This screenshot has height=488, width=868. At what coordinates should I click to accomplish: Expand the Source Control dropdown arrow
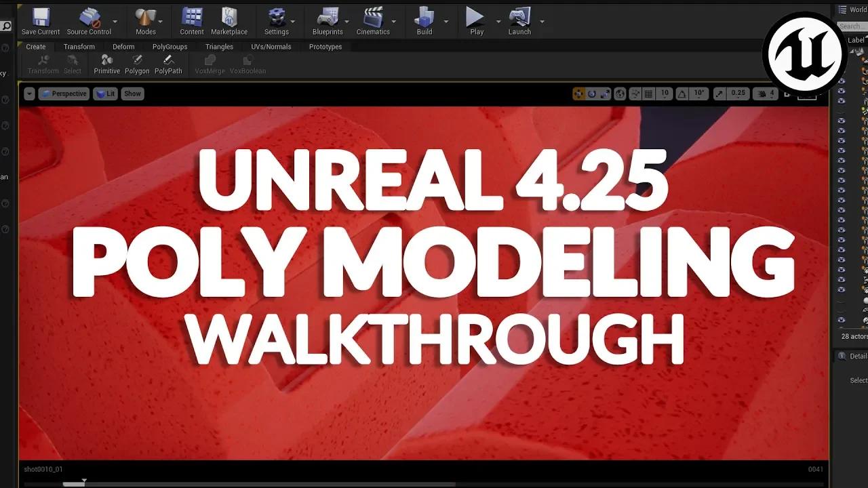(115, 22)
